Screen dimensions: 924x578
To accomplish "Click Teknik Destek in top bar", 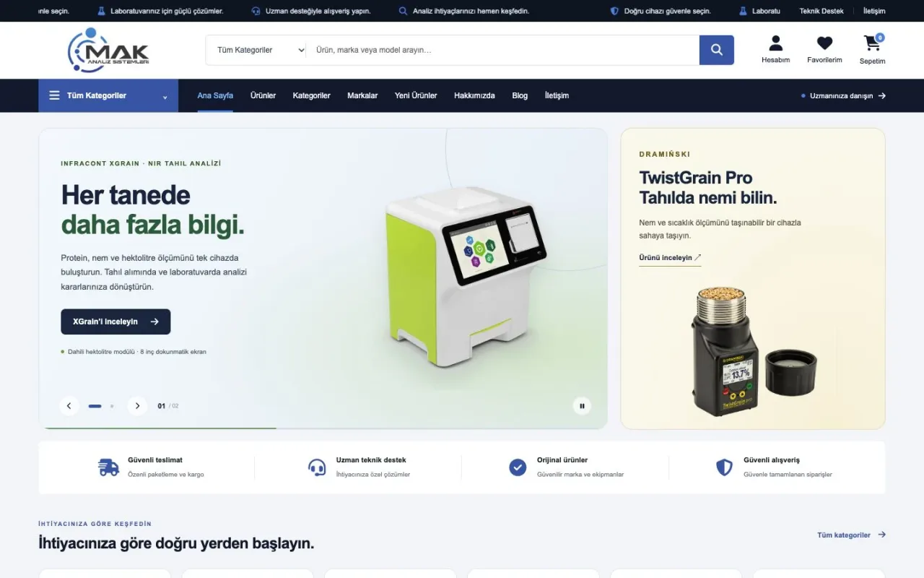I will 821,11.
